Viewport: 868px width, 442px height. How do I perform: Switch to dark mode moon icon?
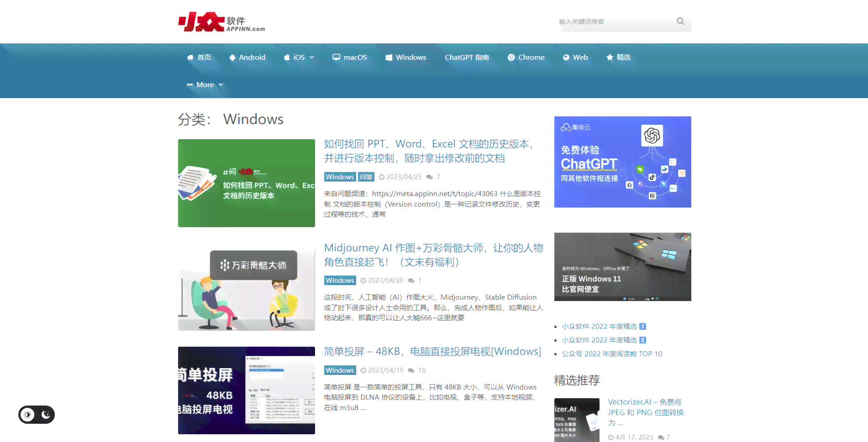pos(46,415)
